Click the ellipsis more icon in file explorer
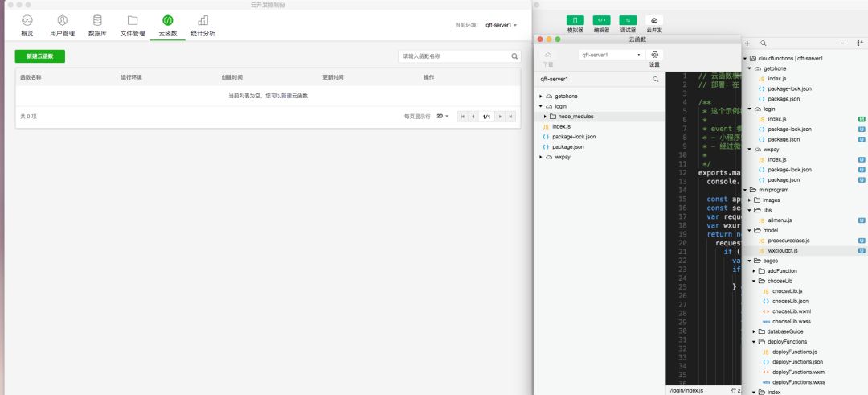 click(844, 43)
